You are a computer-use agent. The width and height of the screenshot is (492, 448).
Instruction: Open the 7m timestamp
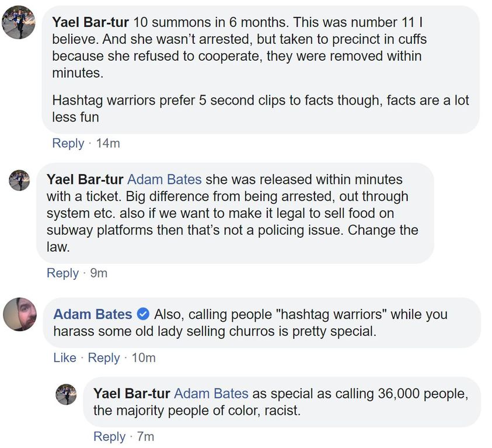point(145,437)
